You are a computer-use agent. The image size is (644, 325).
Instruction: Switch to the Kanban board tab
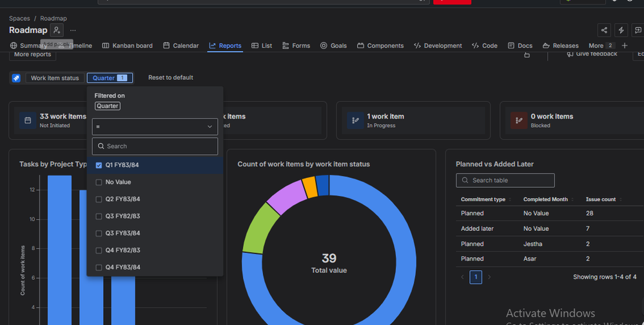(x=128, y=46)
